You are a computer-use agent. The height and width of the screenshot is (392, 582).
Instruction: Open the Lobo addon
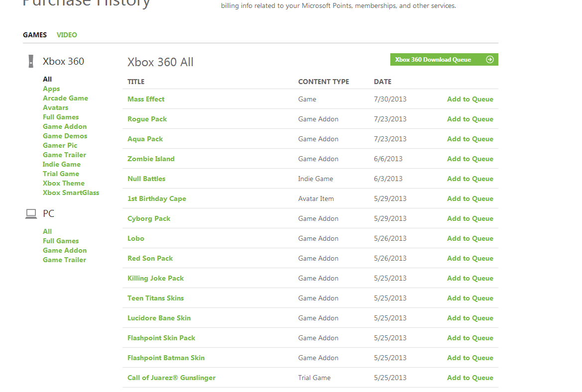[136, 238]
